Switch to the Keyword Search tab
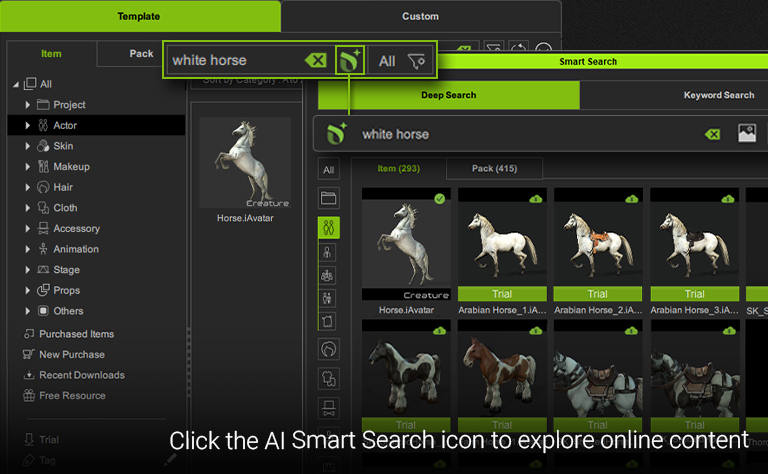This screenshot has width=768, height=474. pyautogui.click(x=718, y=95)
